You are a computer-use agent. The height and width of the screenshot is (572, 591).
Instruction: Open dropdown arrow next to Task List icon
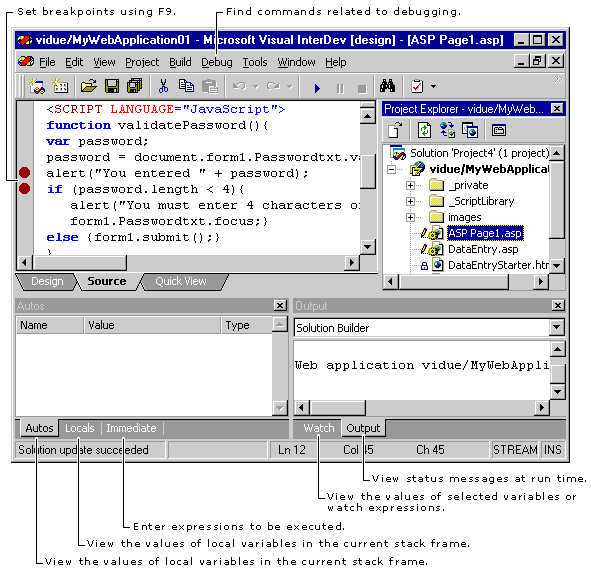[433, 87]
